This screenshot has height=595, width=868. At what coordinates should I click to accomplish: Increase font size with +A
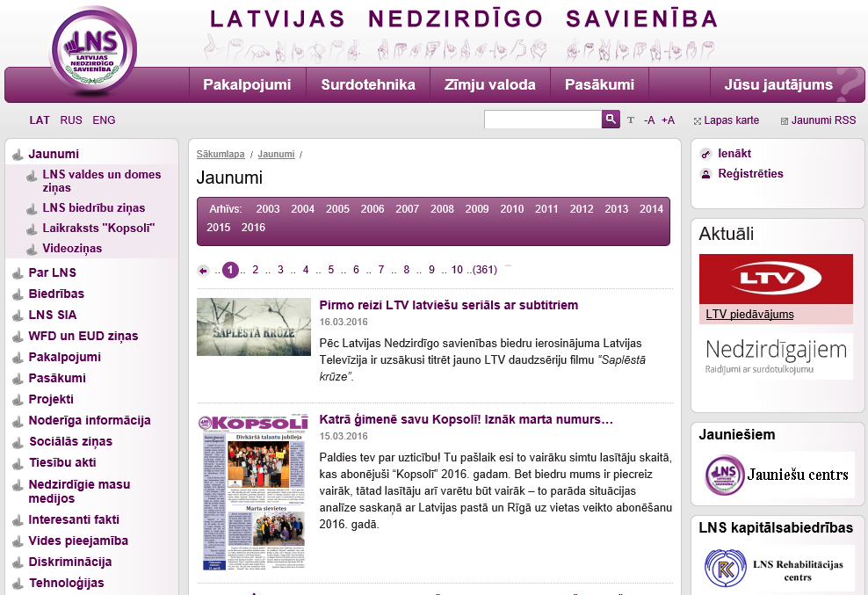[668, 120]
